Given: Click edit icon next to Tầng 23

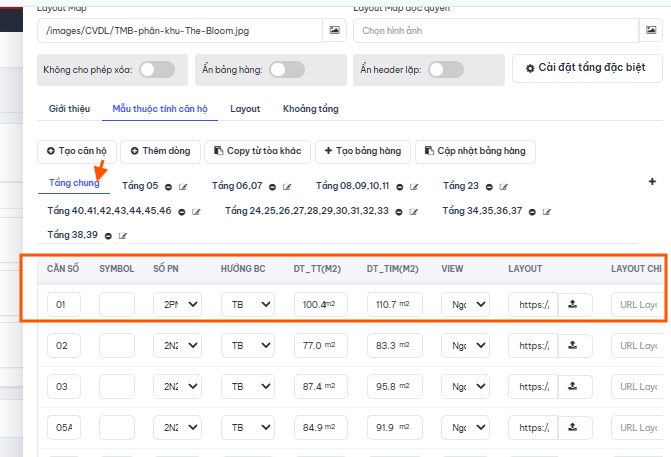Looking at the screenshot, I should tap(504, 187).
